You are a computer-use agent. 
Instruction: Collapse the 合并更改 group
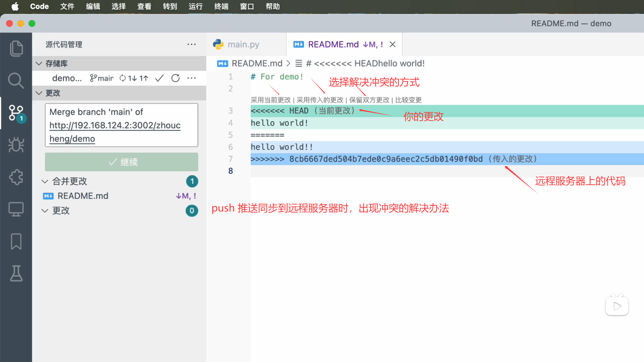45,181
